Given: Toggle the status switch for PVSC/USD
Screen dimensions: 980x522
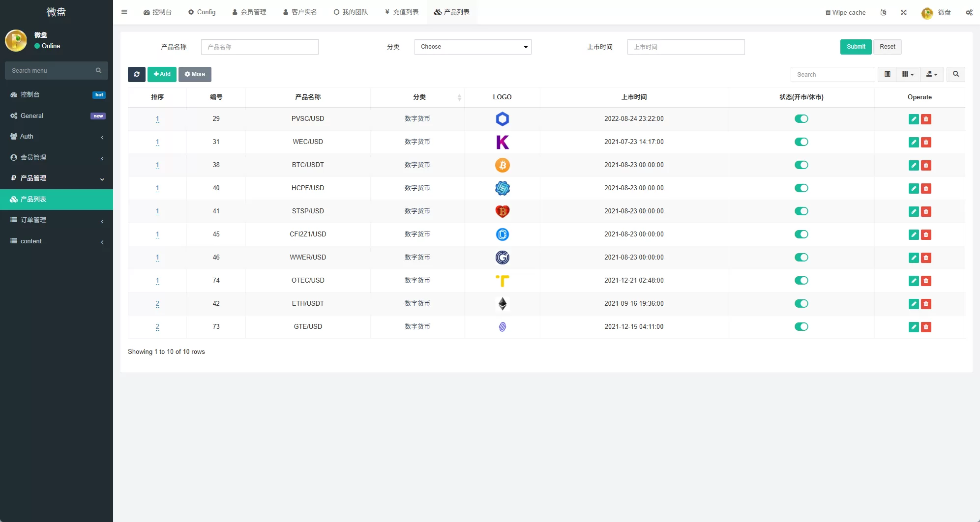Looking at the screenshot, I should (x=802, y=118).
